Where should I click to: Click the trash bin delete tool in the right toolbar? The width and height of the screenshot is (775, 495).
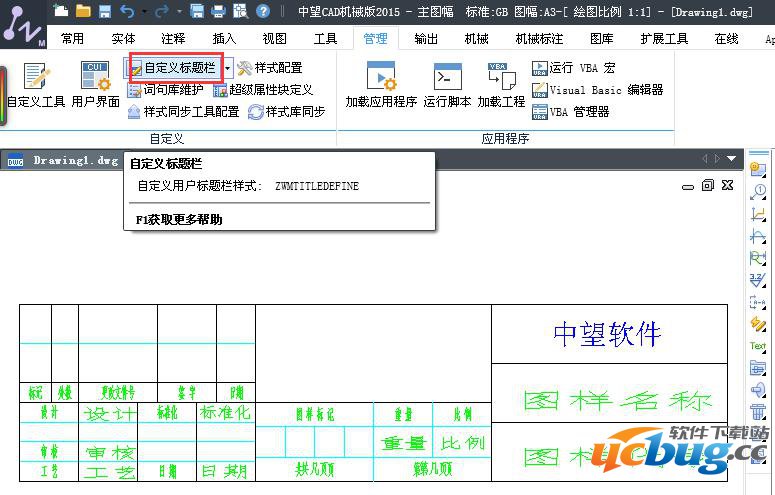757,411
